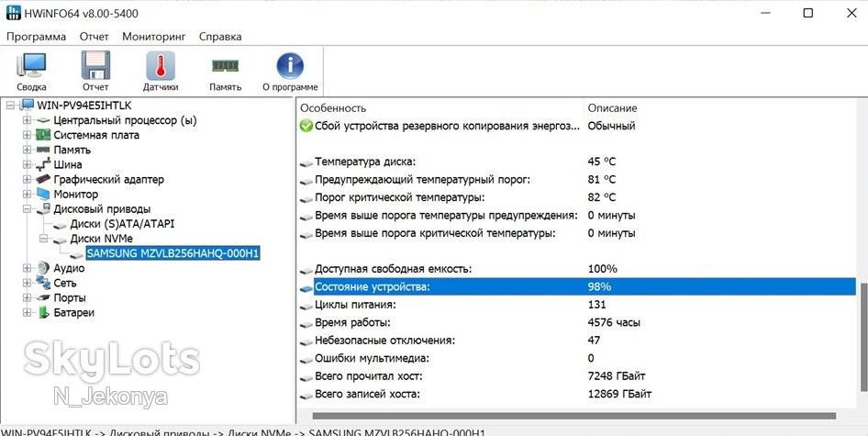Click the battery icon beside Батареи
868x436 pixels.
43,312
